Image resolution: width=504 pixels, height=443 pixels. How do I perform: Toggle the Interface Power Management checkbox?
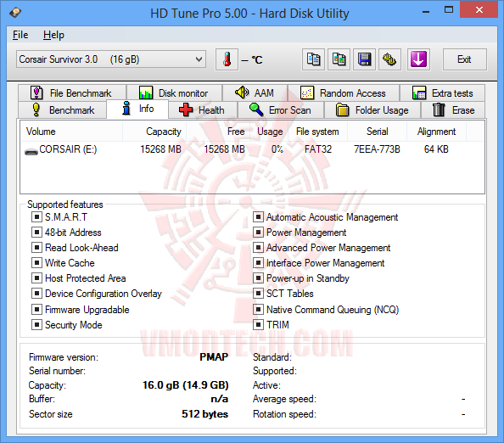[258, 263]
